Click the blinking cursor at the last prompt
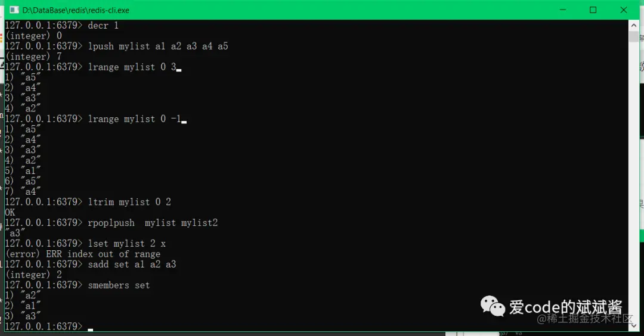Image resolution: width=644 pixels, height=336 pixels. (91, 329)
